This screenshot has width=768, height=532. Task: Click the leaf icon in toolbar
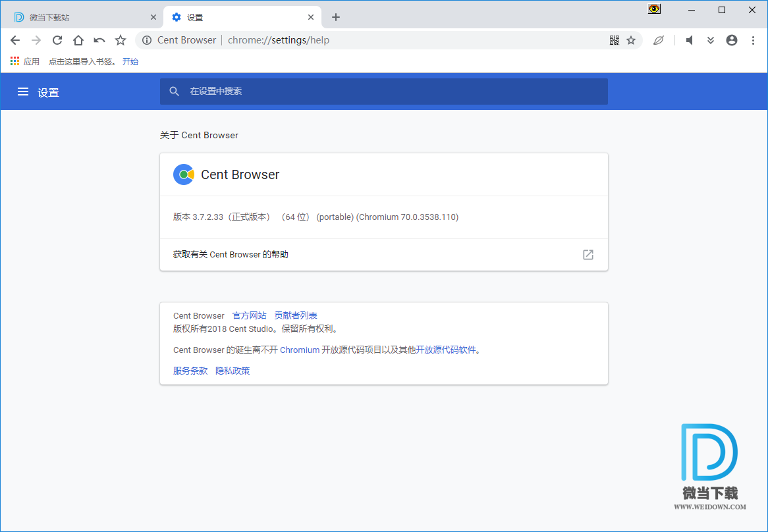[658, 40]
